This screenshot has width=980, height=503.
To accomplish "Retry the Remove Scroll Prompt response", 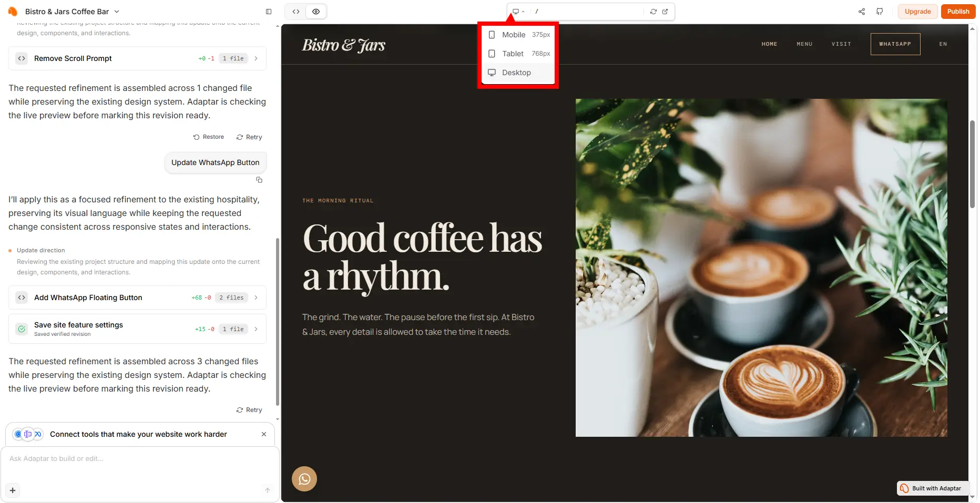I will click(x=249, y=137).
